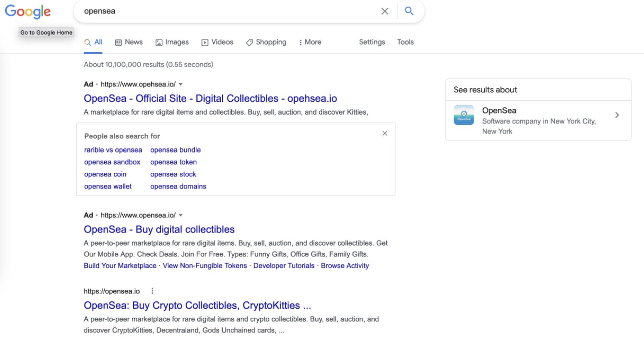The height and width of the screenshot is (359, 644).
Task: Open the Settings menu
Action: [372, 42]
